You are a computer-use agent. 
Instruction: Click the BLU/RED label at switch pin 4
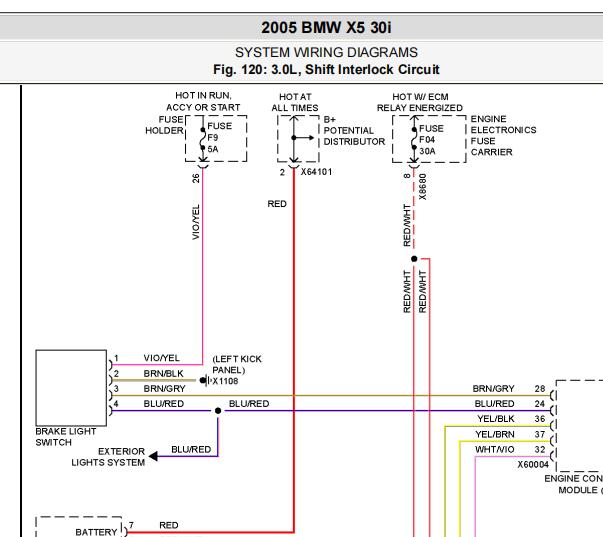[164, 404]
